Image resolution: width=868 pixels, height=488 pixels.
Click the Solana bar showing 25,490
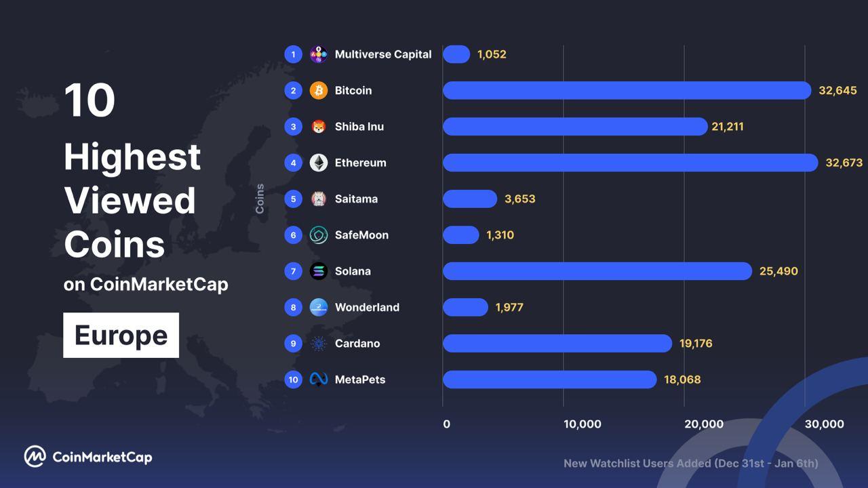597,271
